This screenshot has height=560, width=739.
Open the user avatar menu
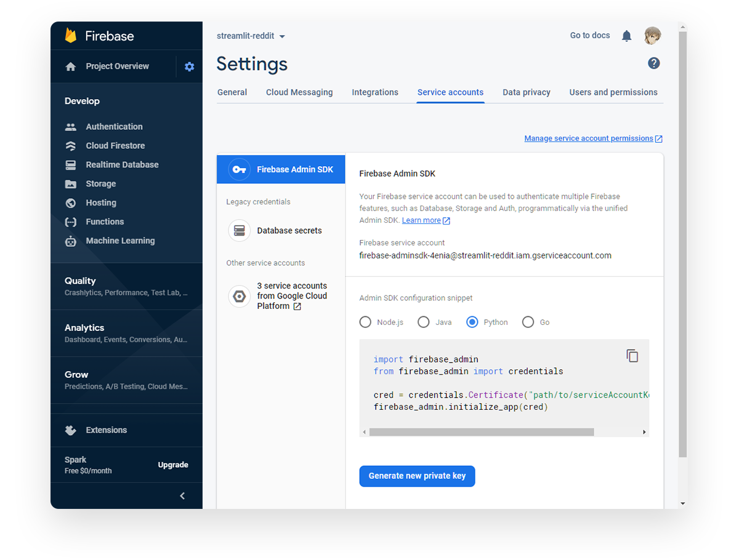click(x=653, y=36)
